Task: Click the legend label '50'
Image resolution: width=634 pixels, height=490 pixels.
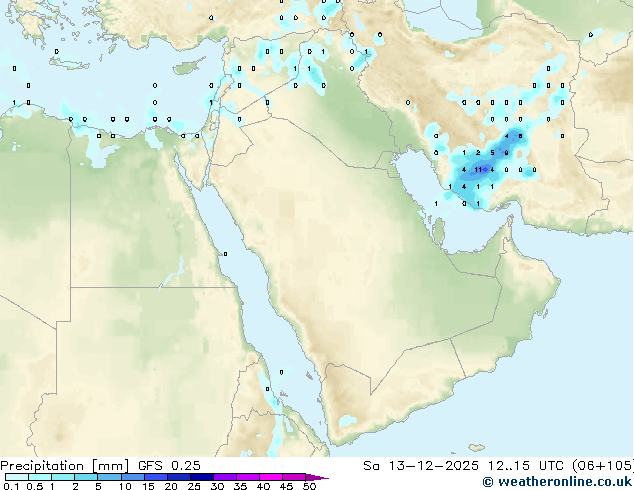Action: [309, 486]
